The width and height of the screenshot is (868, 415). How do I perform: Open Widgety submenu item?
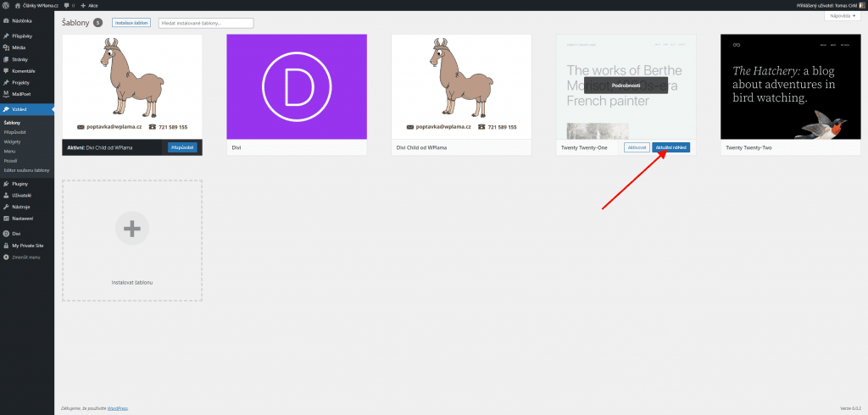click(12, 141)
